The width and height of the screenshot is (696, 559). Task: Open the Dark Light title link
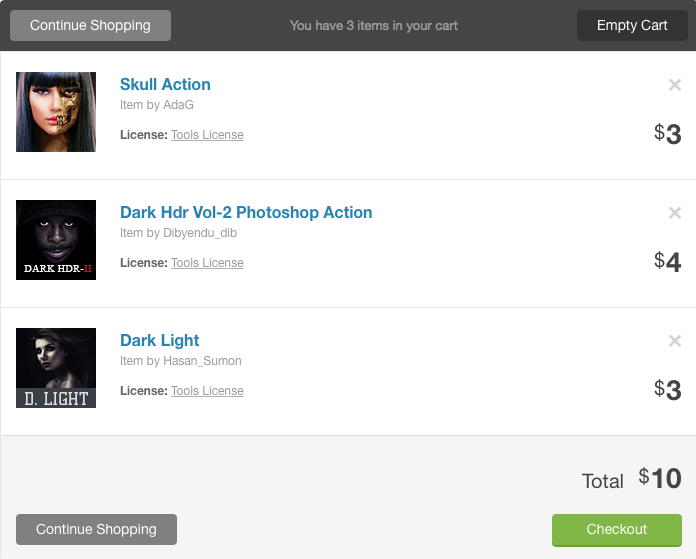(x=160, y=340)
